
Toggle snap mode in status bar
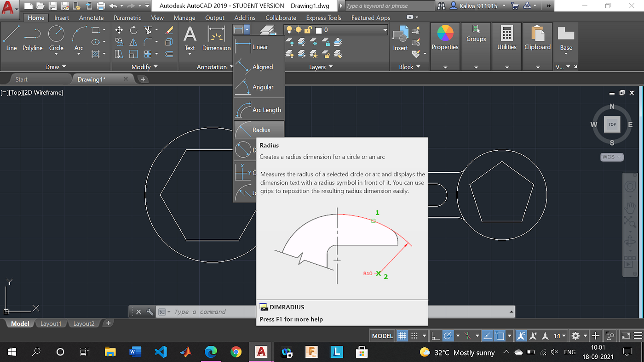(414, 336)
